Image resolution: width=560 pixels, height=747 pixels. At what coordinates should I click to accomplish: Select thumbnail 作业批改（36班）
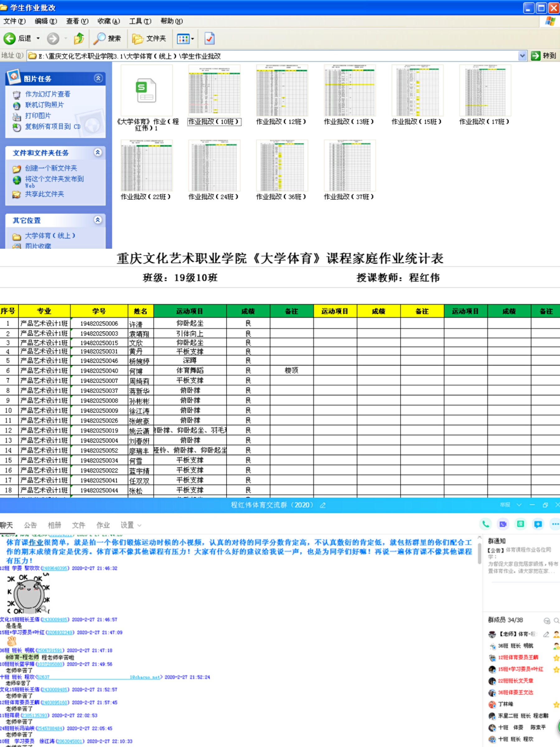[x=282, y=166]
